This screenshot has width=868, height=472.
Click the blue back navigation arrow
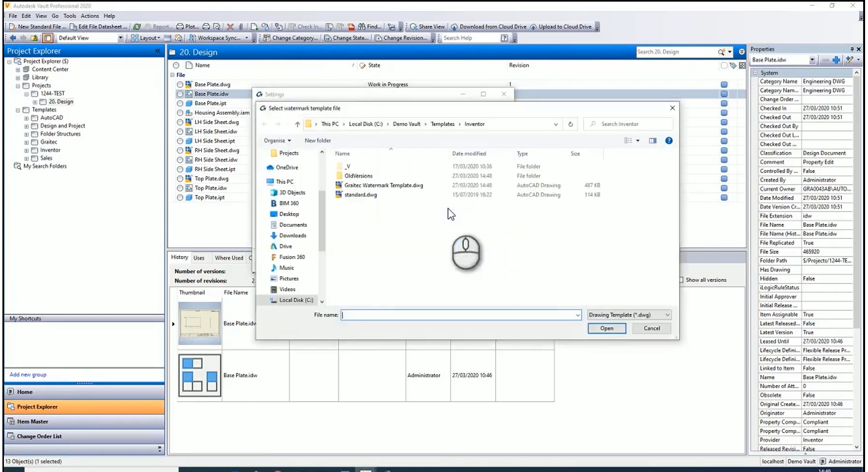(x=13, y=38)
